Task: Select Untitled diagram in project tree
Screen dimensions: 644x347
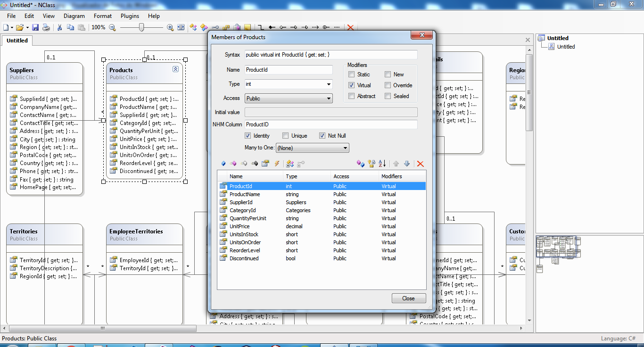Action: [566, 47]
